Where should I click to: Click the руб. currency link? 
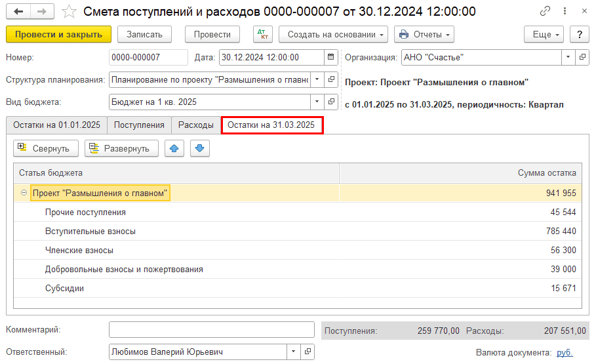tap(564, 353)
